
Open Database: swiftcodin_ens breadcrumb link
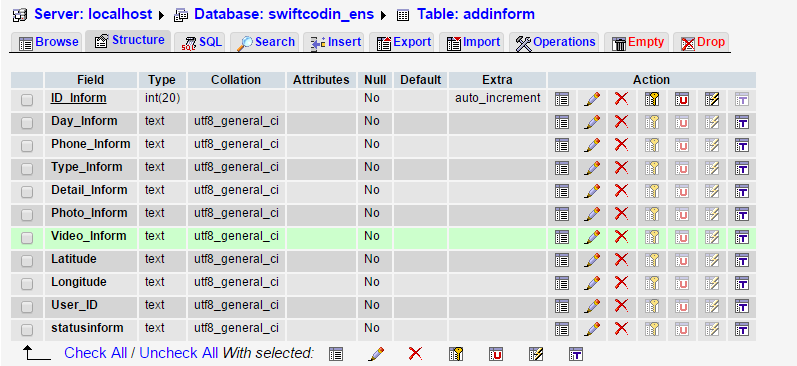click(284, 14)
